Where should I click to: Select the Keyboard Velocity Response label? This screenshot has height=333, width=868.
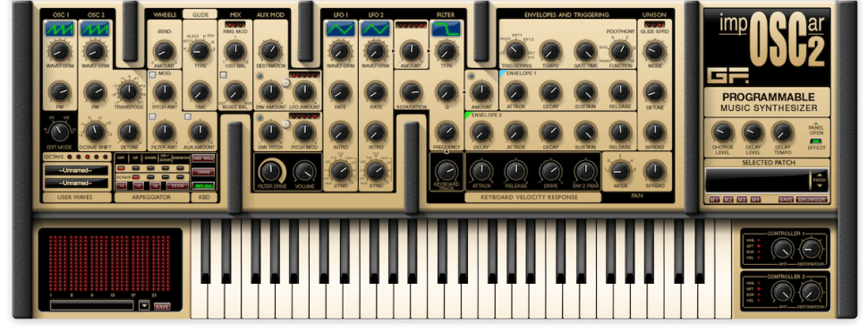tap(532, 197)
